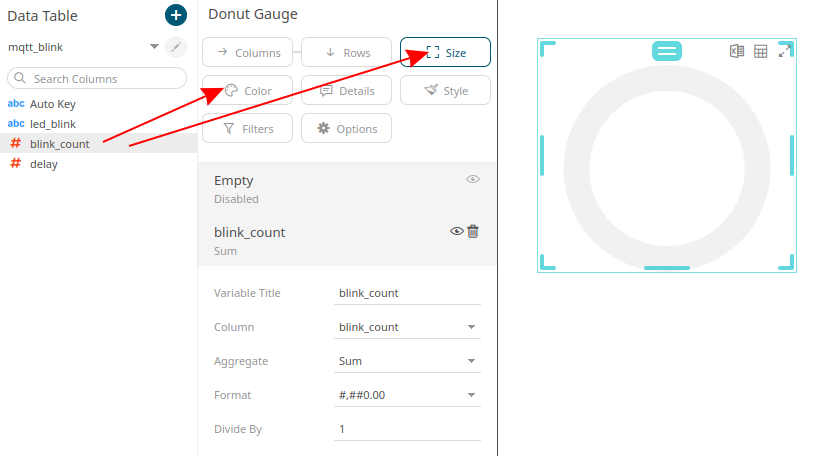Click the Options button

tap(346, 129)
